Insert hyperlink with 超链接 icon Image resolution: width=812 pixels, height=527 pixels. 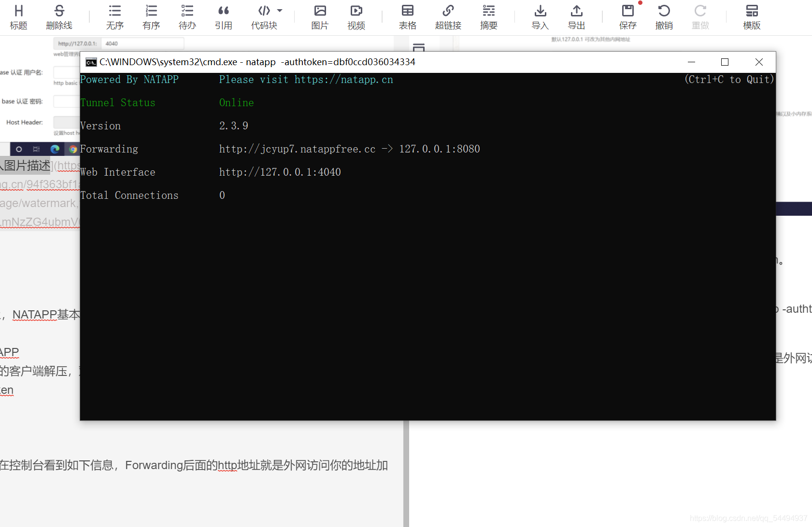point(448,17)
